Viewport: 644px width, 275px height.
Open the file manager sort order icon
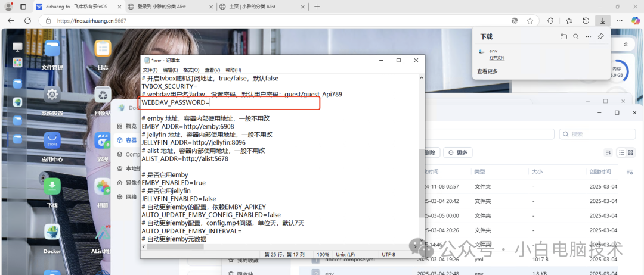[609, 152]
